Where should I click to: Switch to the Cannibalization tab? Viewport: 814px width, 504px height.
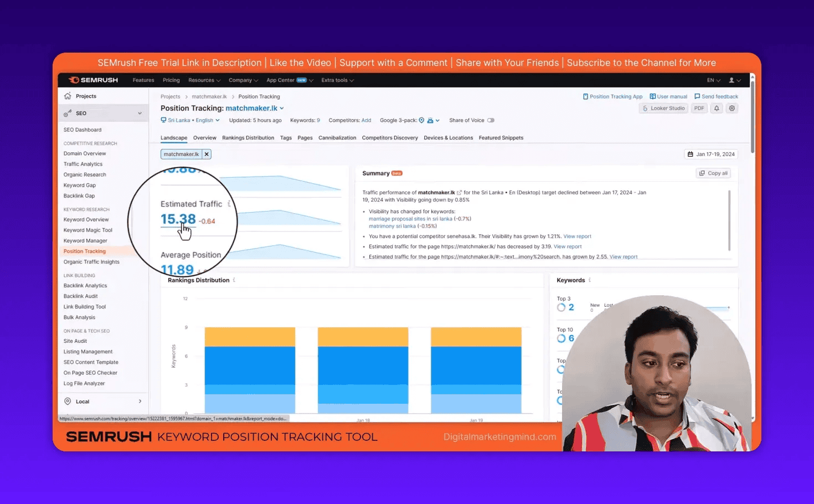click(x=337, y=138)
